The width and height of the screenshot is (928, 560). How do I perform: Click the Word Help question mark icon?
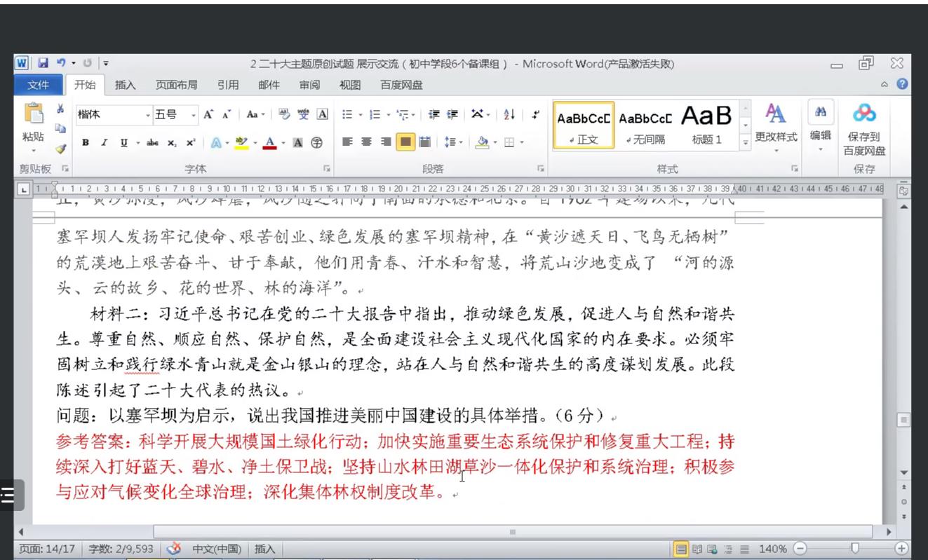click(x=902, y=84)
